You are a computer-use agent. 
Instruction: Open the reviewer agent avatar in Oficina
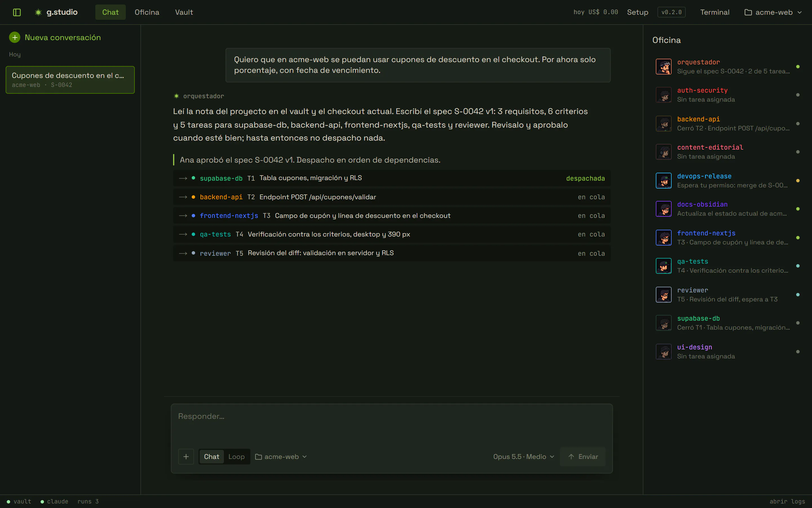coord(663,295)
